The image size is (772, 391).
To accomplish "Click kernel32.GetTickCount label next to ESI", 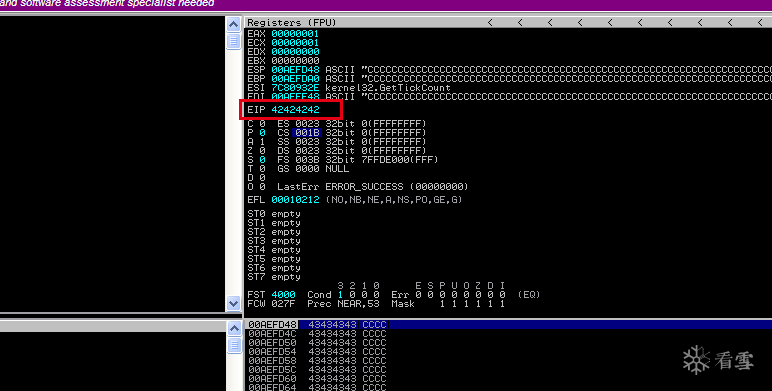I will (387, 88).
